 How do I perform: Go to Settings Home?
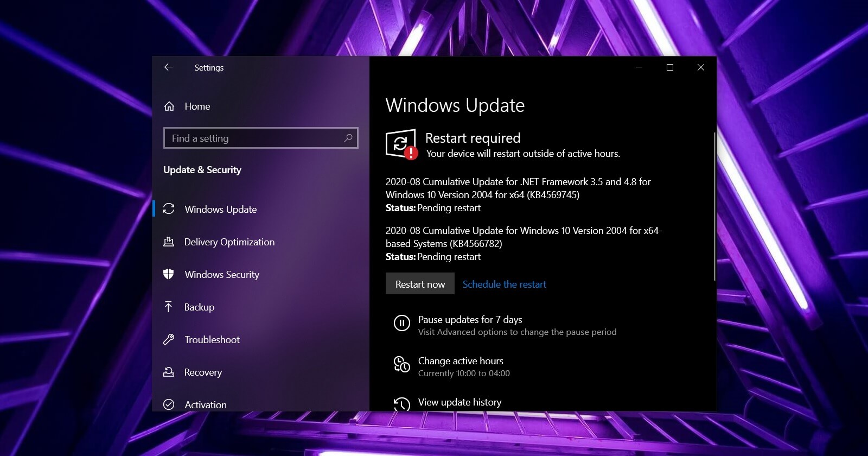[x=197, y=106]
